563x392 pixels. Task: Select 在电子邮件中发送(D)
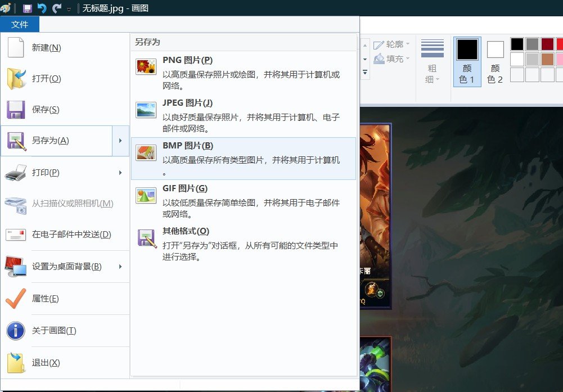[65, 235]
